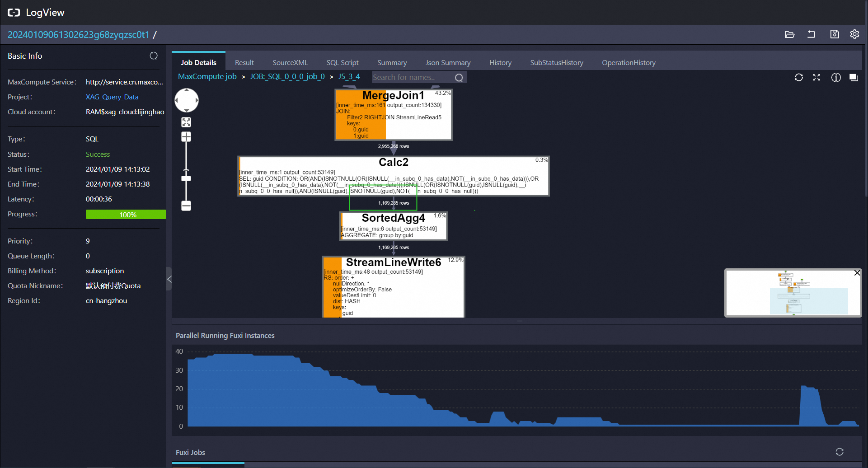Viewport: 868px width, 468px height.
Task: Open settings with the gear icon
Action: click(854, 34)
